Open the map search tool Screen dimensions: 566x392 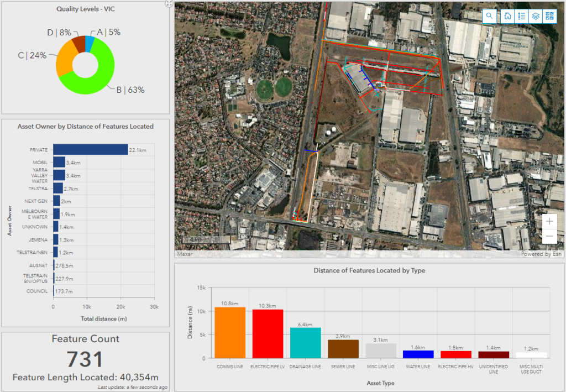(489, 16)
